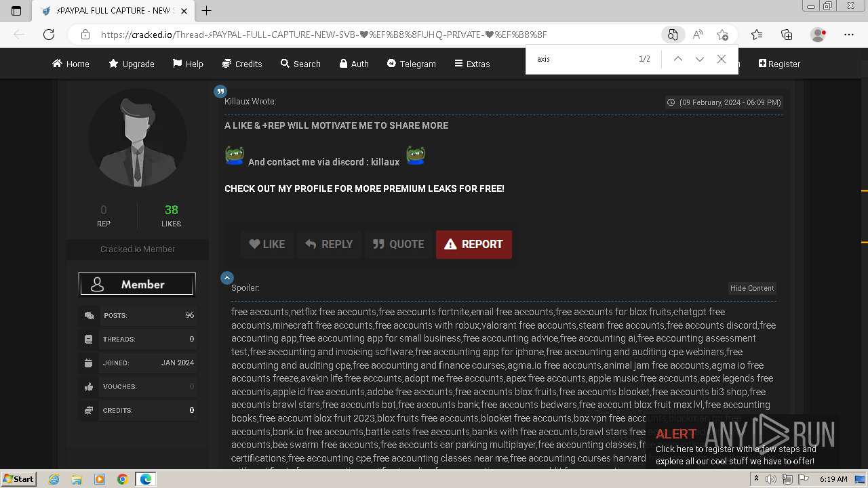
Task: Close the PAYPAL FULL CAPTURE tab
Action: pyautogui.click(x=184, y=11)
